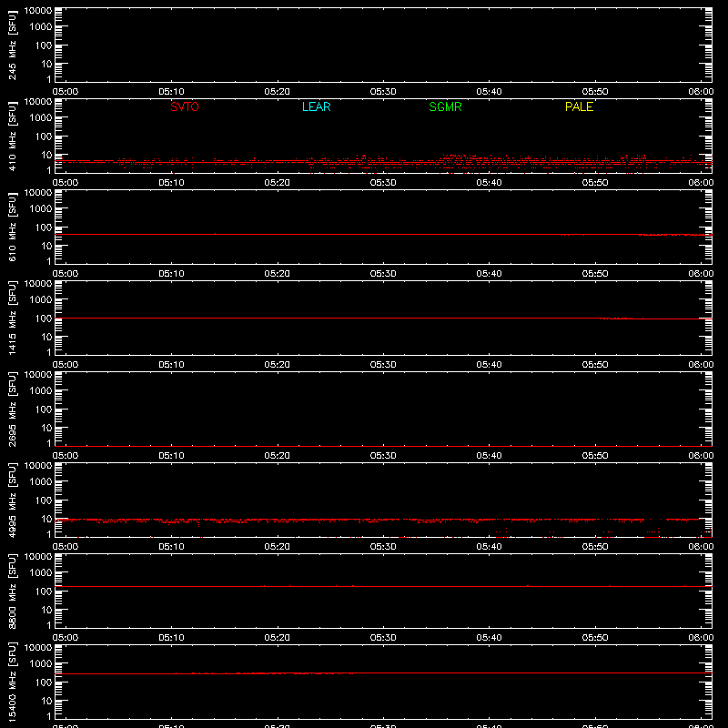Image resolution: width=728 pixels, height=728 pixels.
Task: Click 05:10 time label below 610 MHz plot
Action: 171,274
